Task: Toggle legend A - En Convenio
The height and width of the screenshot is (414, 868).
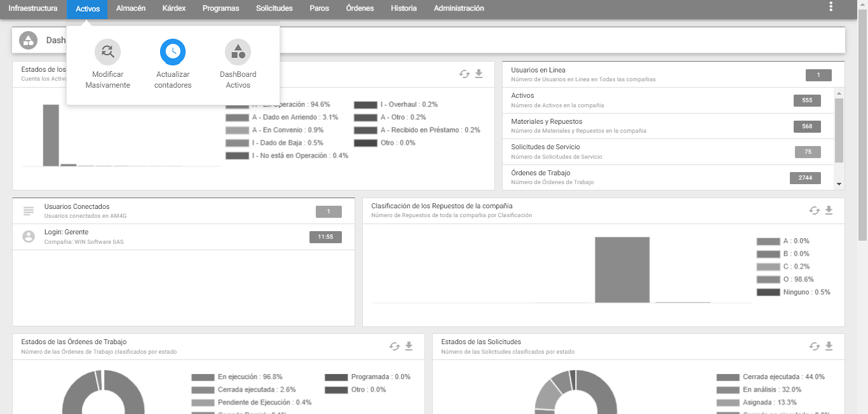Action: [x=275, y=130]
